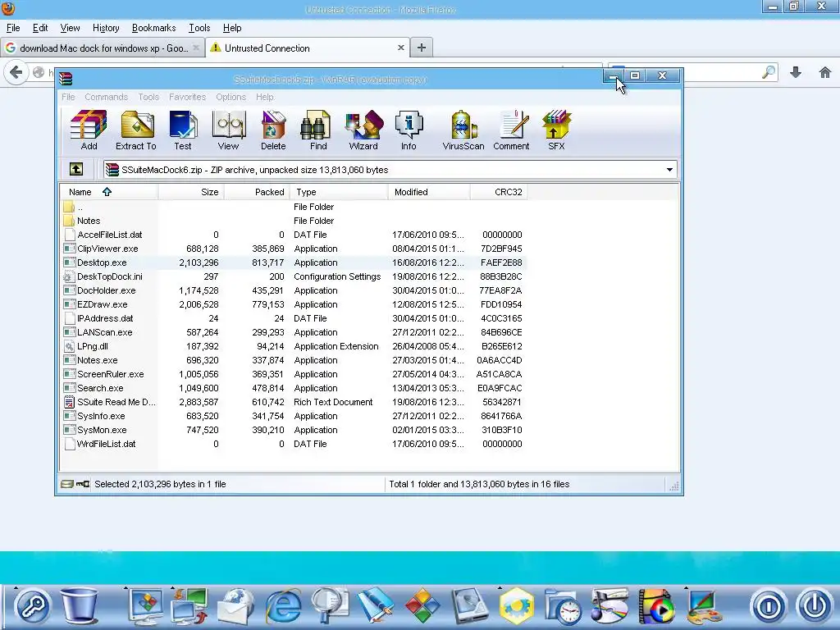
Task: Show archive Info
Action: click(x=409, y=130)
